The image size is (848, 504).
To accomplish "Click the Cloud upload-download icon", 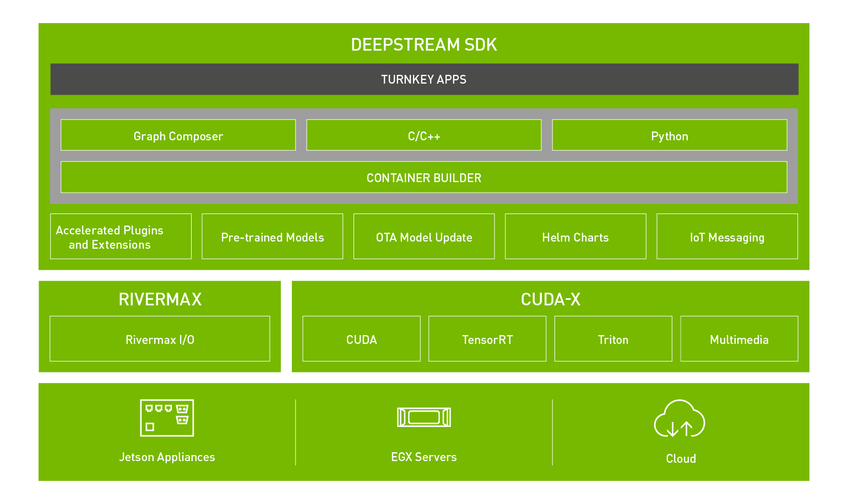I will (680, 419).
